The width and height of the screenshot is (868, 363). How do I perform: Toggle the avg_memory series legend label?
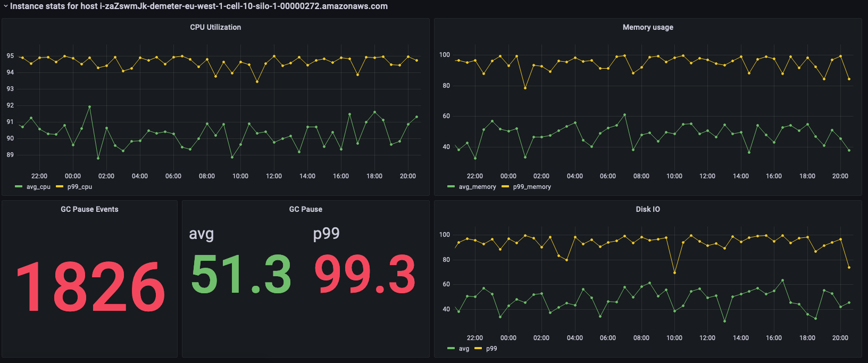click(477, 187)
